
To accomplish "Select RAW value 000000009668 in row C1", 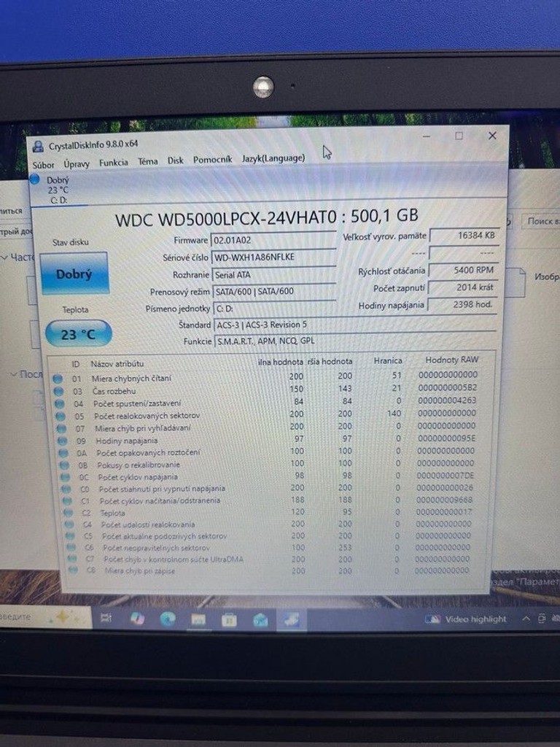I will point(444,500).
